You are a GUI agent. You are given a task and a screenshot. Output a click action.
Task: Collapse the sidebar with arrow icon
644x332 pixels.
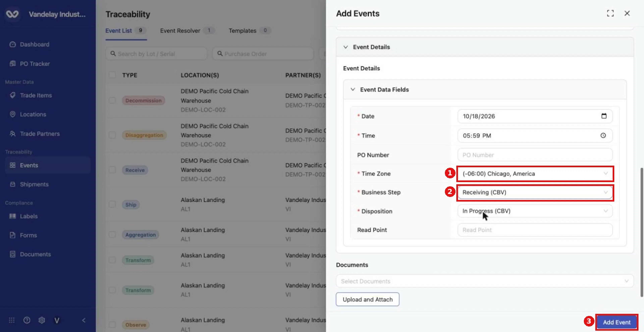tap(84, 320)
